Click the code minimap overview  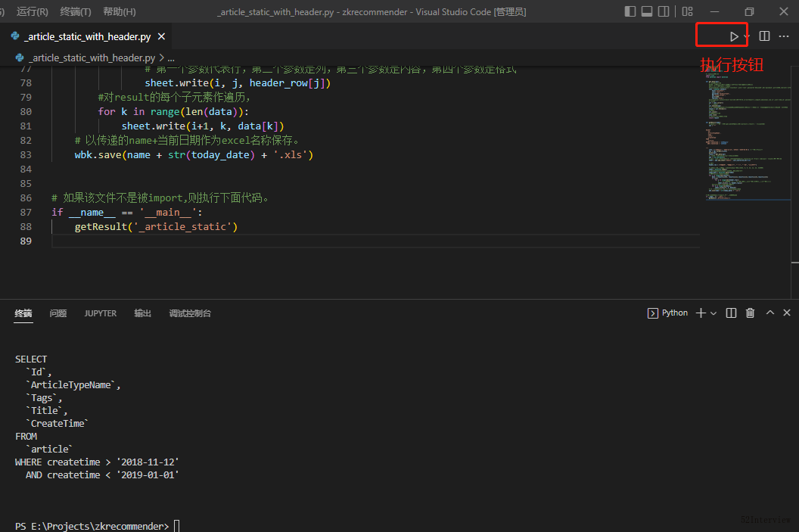747,133
